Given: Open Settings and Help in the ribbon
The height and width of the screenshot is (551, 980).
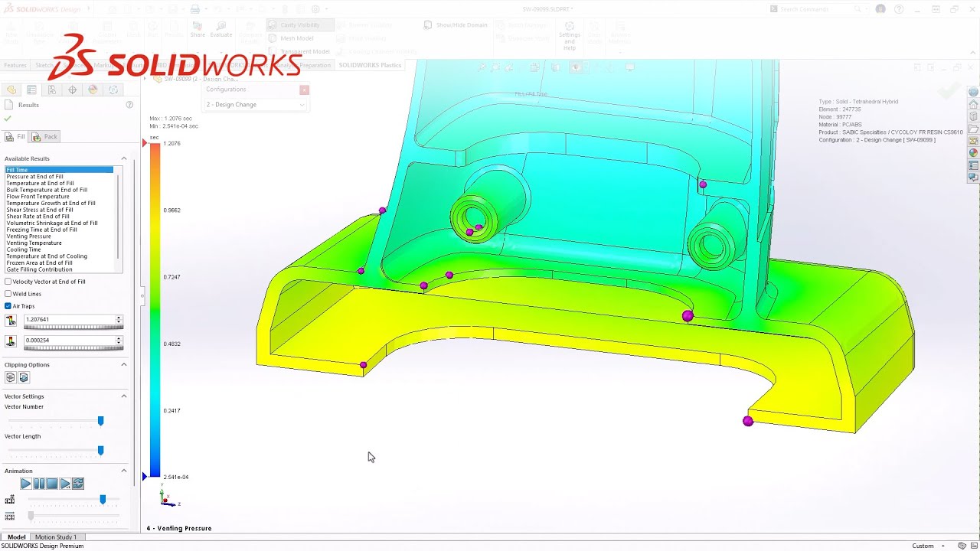Looking at the screenshot, I should [570, 36].
